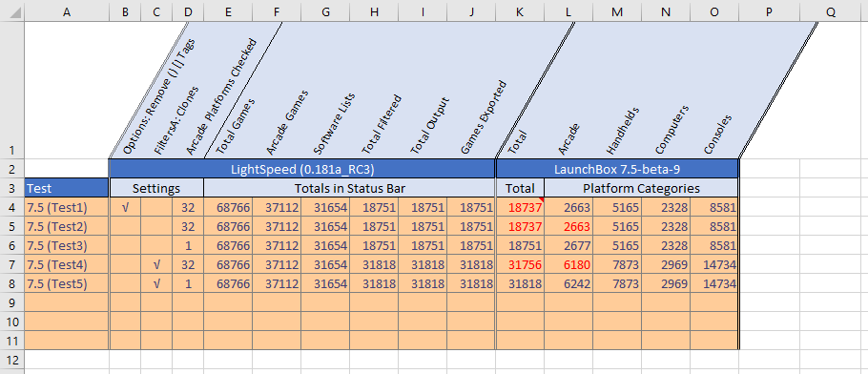Click the Settings header cell
Screen dimensions: 868x374
pos(156,188)
